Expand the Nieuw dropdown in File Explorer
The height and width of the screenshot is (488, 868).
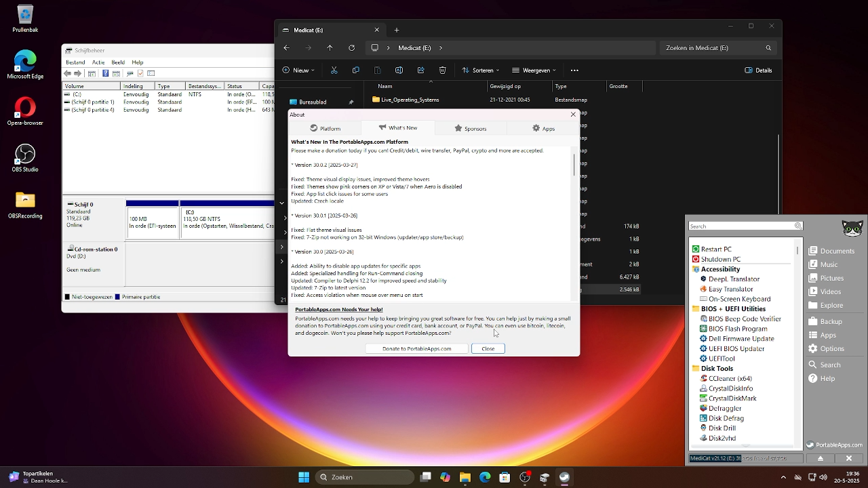298,70
